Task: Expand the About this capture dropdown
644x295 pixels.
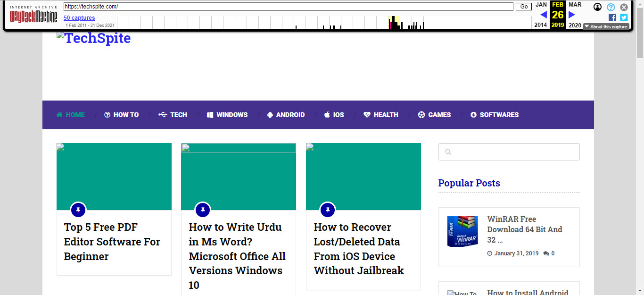Action: [x=606, y=27]
